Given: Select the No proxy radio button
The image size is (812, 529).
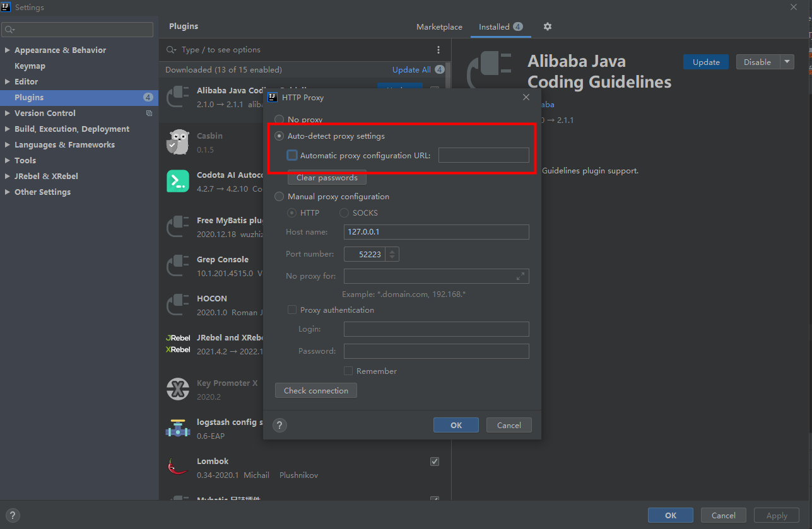Looking at the screenshot, I should 279,119.
